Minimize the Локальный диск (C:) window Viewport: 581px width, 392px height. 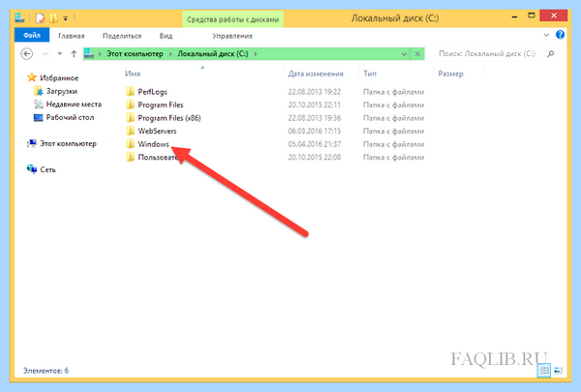(514, 16)
